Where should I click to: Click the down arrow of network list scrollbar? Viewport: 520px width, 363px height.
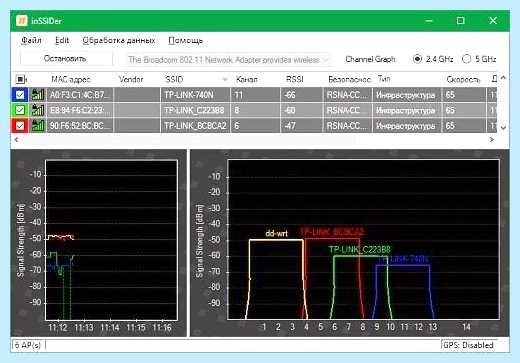point(503,127)
